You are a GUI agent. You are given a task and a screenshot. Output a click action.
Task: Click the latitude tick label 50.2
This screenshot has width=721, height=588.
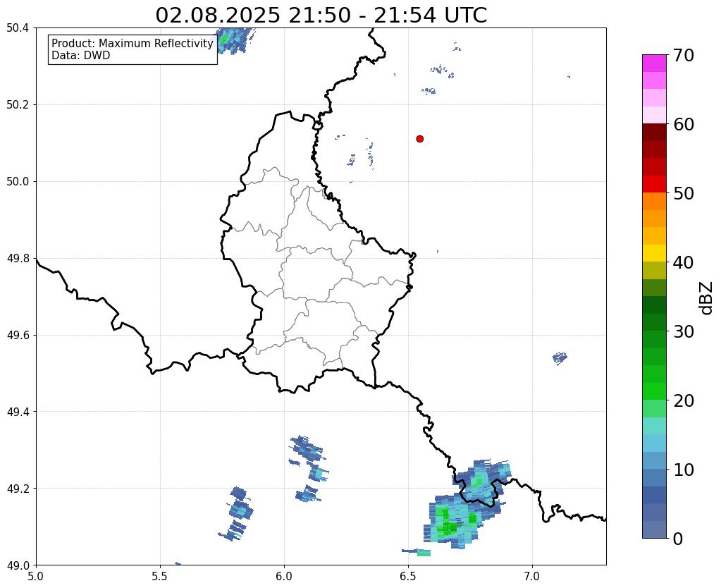18,105
